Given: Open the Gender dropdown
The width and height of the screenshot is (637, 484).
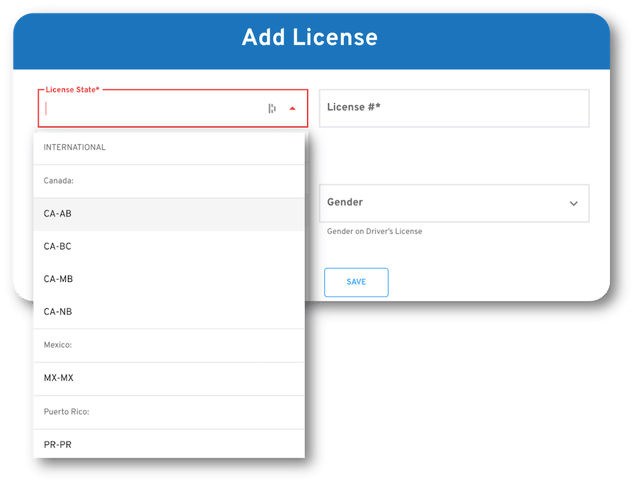Looking at the screenshot, I should [x=453, y=202].
